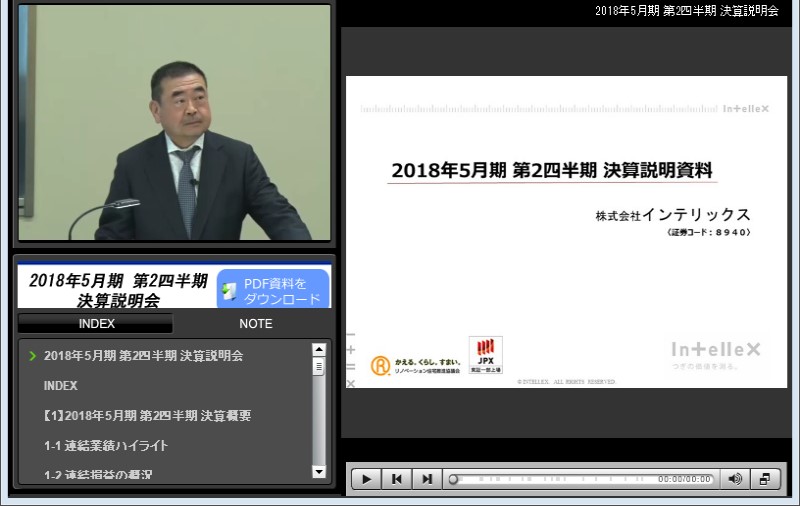
Task: Open the NOTE tab
Action: [256, 324]
